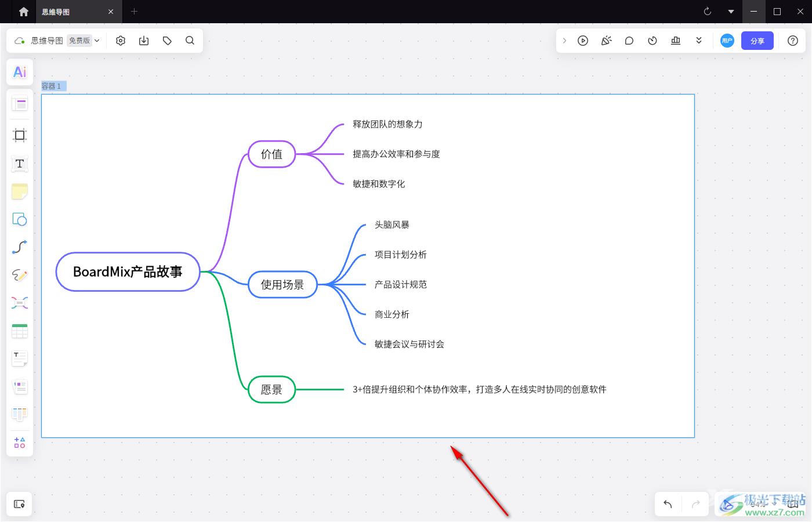Open the minimap navigator at bottom left
Viewport: 812px width, 522px height.
[x=19, y=504]
